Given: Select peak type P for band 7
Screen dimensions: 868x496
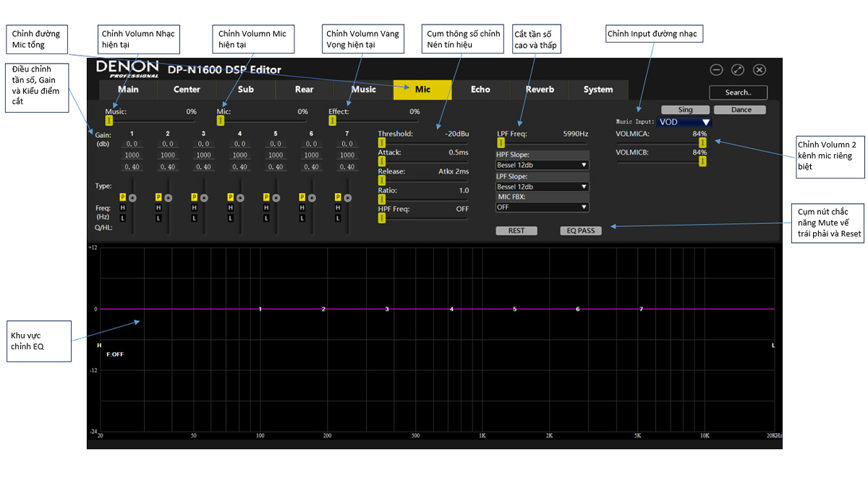Looking at the screenshot, I should coord(338,197).
